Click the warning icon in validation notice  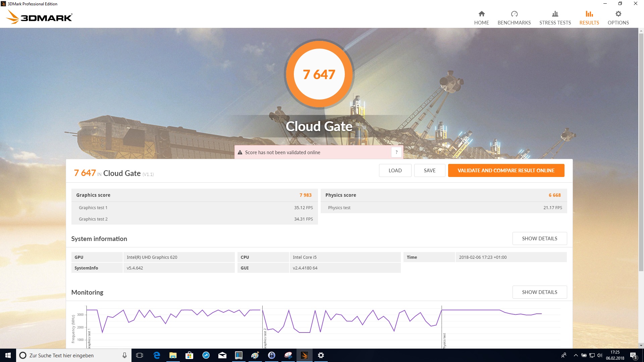[240, 153]
